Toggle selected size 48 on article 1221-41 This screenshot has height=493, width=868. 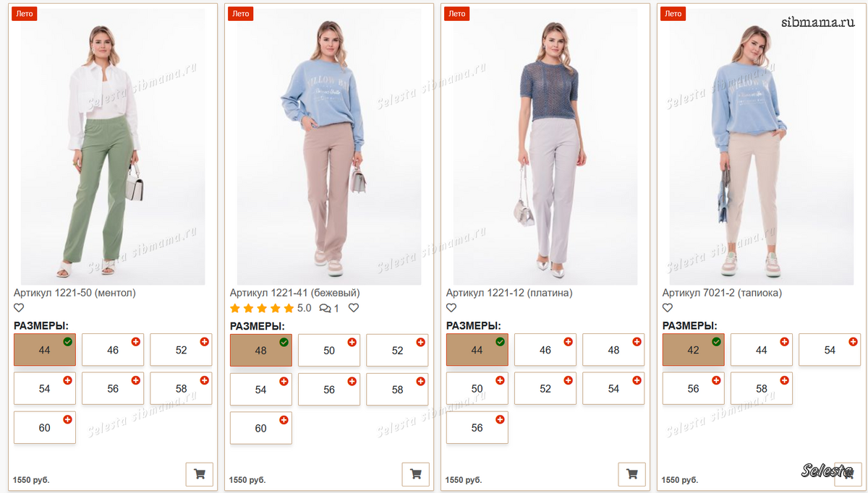(260, 350)
